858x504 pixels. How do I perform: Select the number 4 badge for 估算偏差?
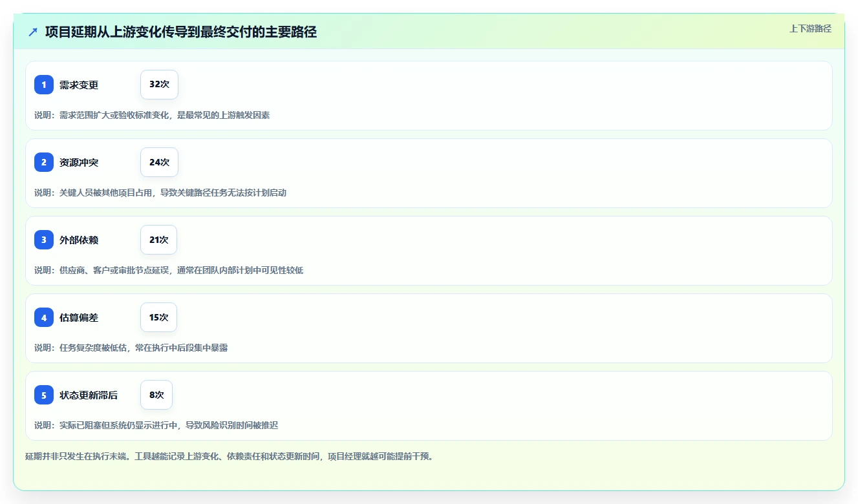pos(44,317)
